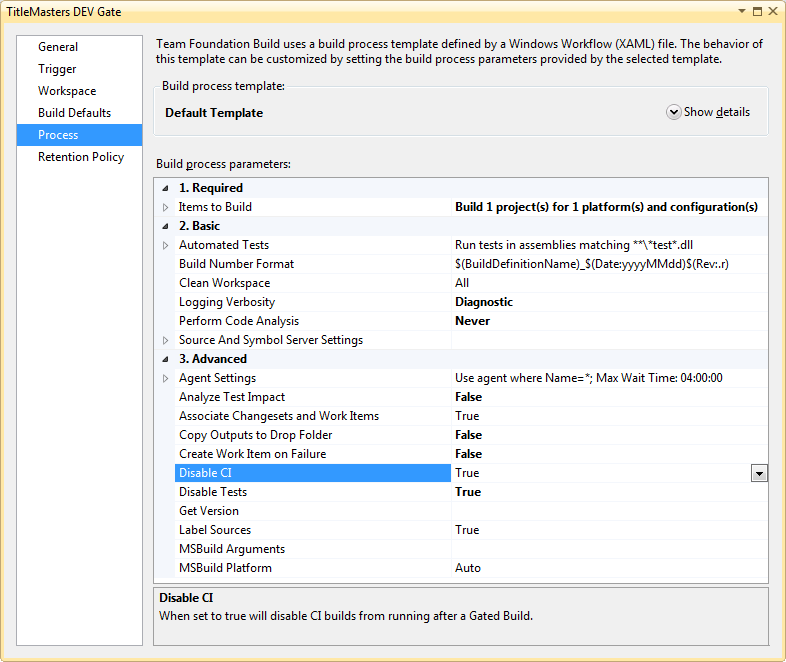Click the Build Number Format value field
Image resolution: width=786 pixels, height=662 pixels.
[610, 264]
